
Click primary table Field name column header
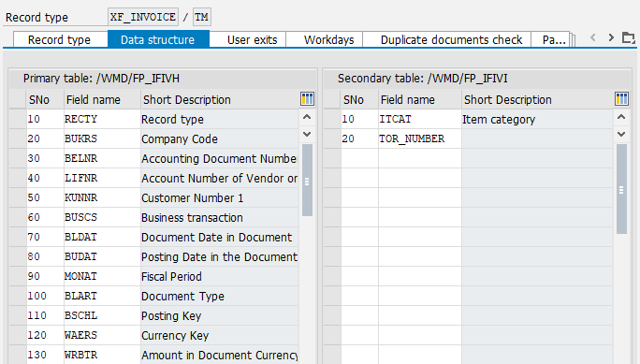[x=102, y=99]
